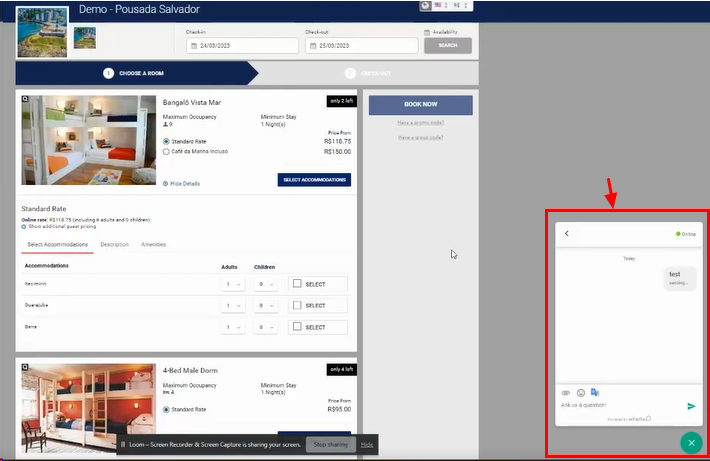Click the Check-in date field
Viewport: 710px width, 461px height.
click(x=242, y=46)
